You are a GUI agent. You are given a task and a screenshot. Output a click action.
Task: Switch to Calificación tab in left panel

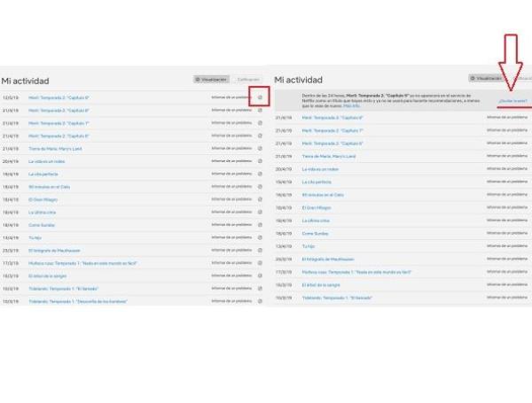coord(248,80)
